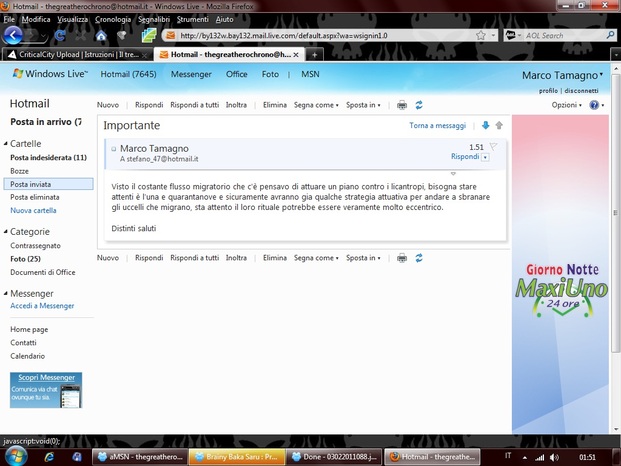Open Hotmail (7645) in top navigation
Viewport: 621px width, 466px height.
click(x=128, y=74)
